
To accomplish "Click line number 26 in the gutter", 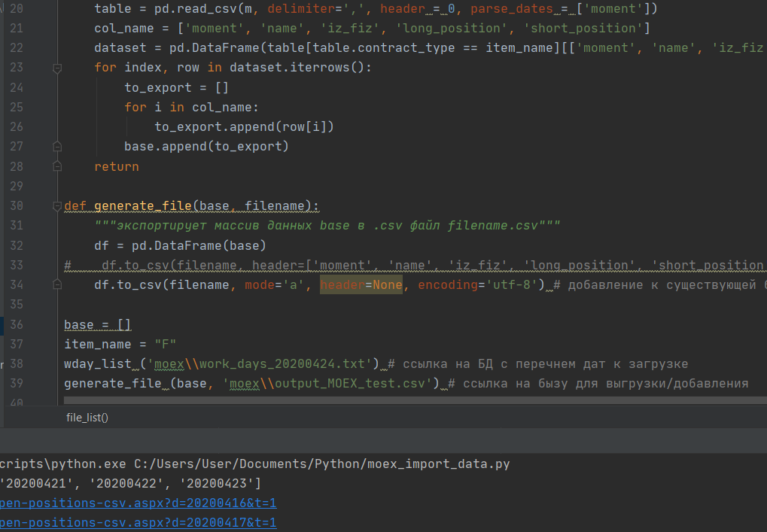I will (x=17, y=126).
